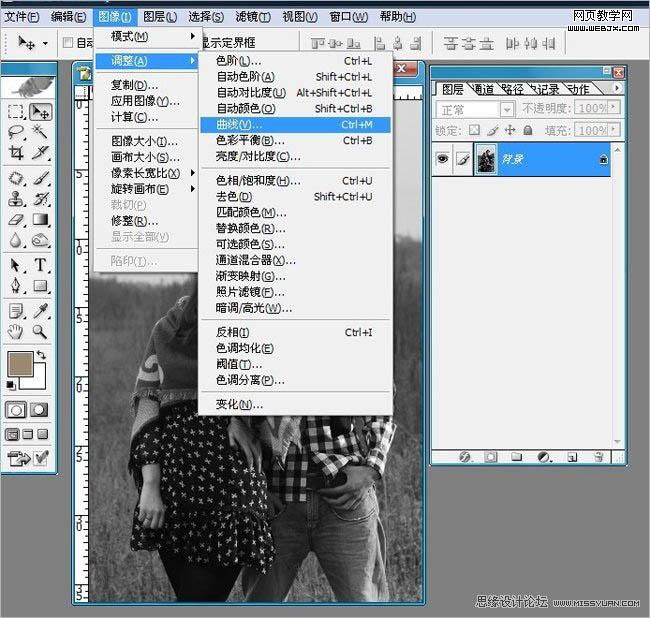This screenshot has height=618, width=650.
Task: Select the Slice tool
Action: (41, 153)
